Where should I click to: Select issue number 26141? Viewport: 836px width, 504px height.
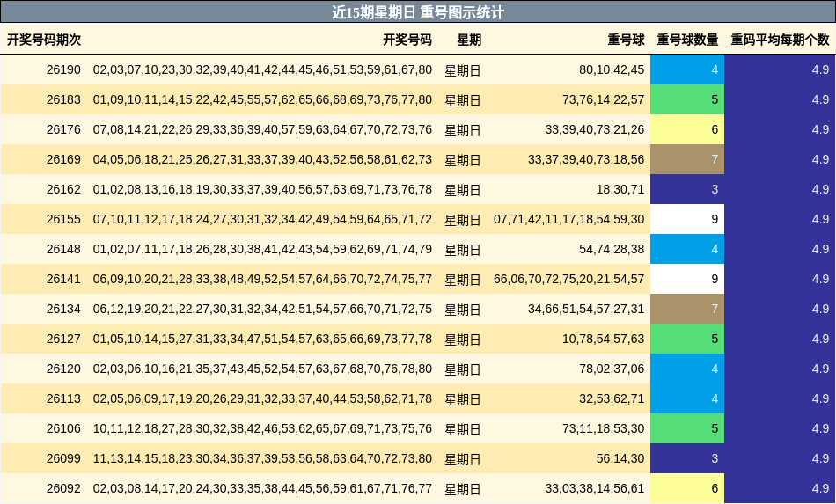point(63,279)
